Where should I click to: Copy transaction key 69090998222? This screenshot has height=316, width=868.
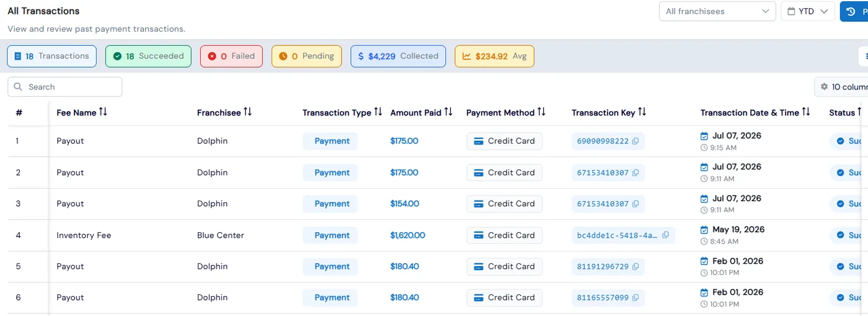click(635, 142)
